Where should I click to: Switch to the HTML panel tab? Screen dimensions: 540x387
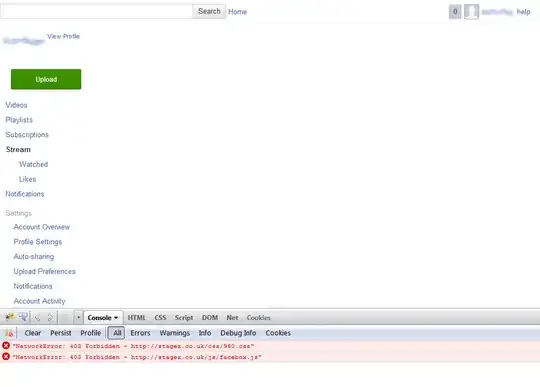coord(136,317)
